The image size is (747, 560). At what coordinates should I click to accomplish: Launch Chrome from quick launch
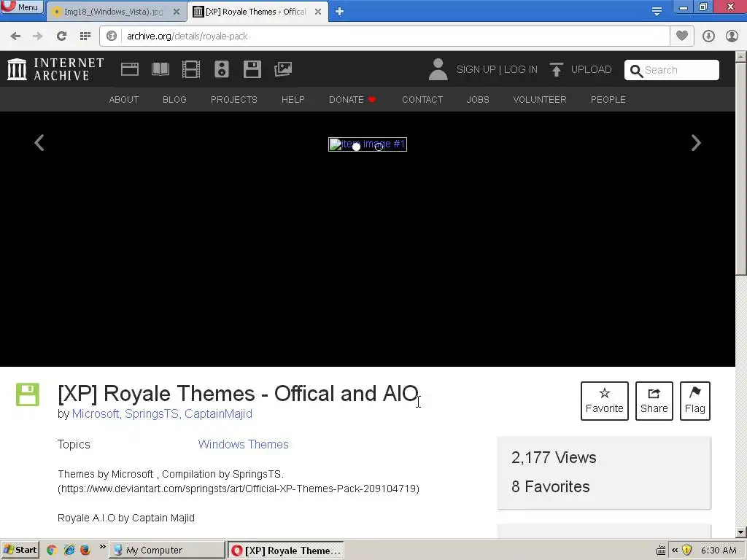tap(52, 550)
